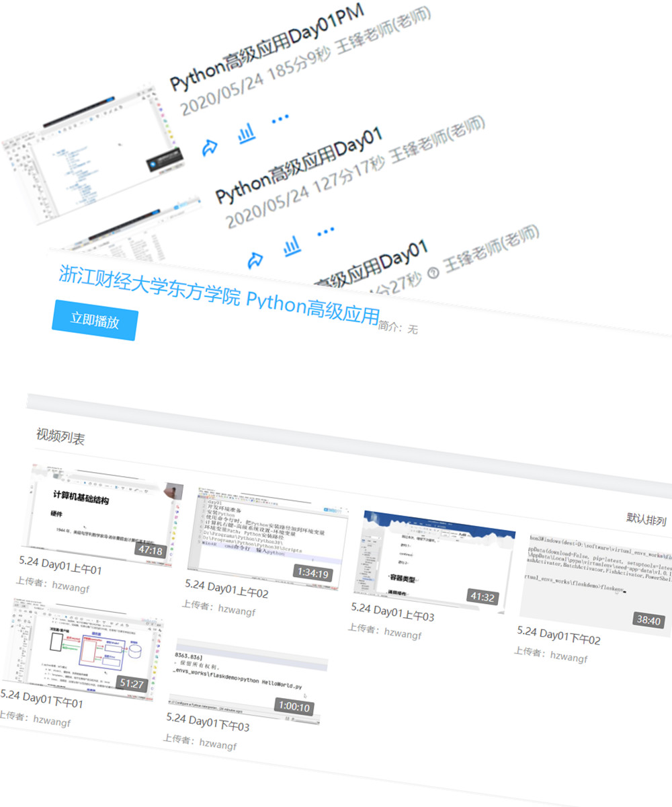The image size is (672, 807).
Task: Click share icon under Python高级应用Day01PM
Action: point(210,147)
